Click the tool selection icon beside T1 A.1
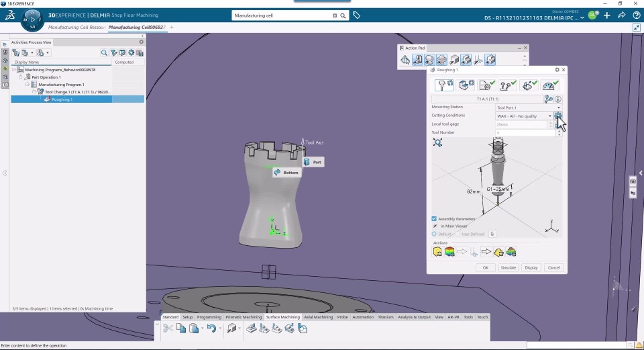 coord(548,99)
